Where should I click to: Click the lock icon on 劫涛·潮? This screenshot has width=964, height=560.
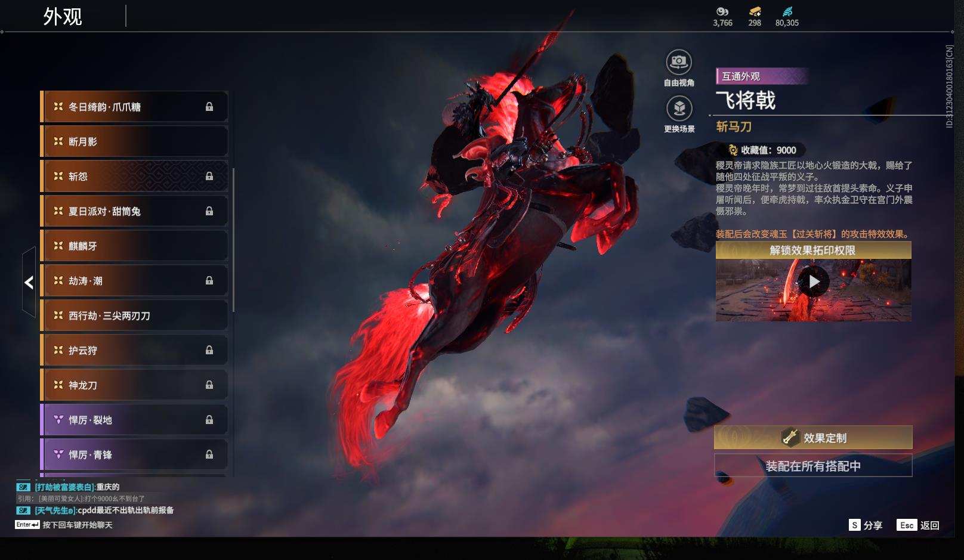[x=209, y=281]
